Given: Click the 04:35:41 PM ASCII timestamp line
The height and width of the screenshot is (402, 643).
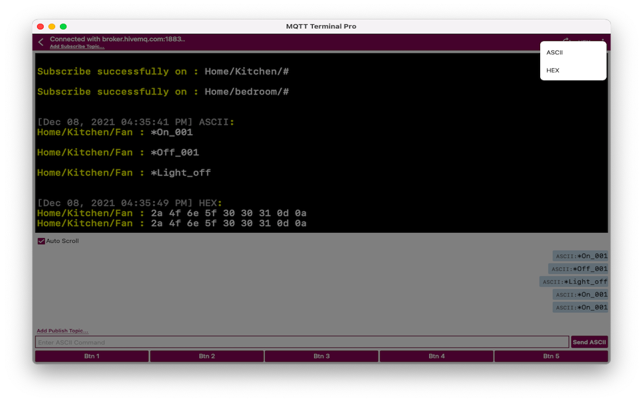Looking at the screenshot, I should point(136,122).
